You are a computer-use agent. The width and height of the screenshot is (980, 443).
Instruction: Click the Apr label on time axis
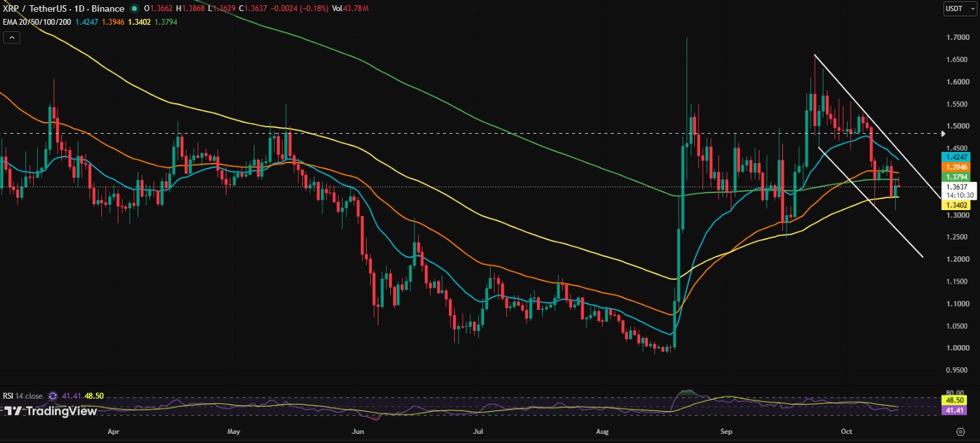(x=114, y=431)
